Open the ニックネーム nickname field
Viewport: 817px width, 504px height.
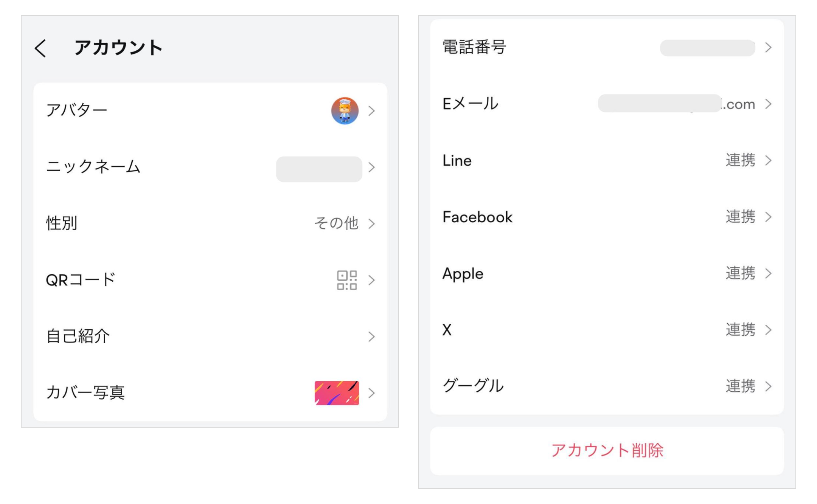tap(319, 169)
